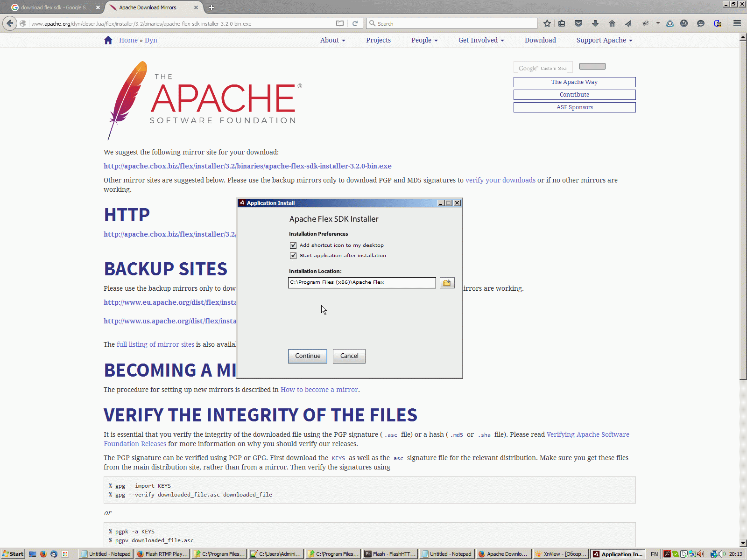Go to Firefox home page icon

tap(612, 23)
